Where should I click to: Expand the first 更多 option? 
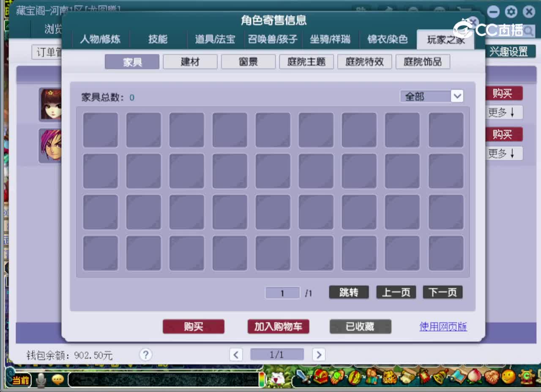click(504, 112)
